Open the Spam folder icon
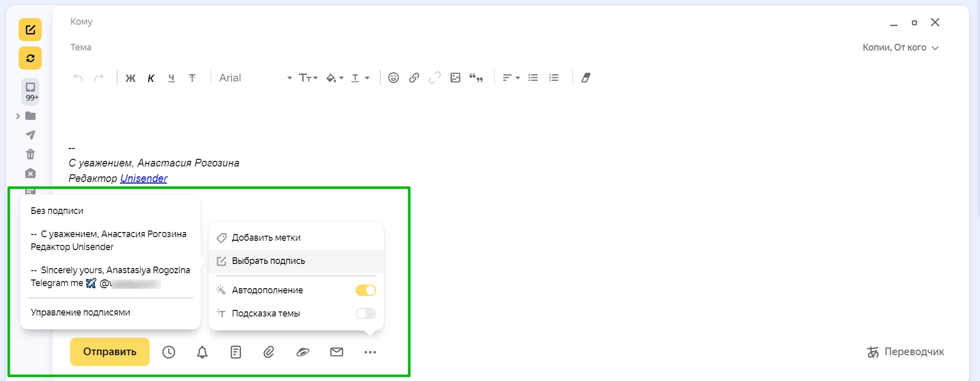 click(30, 173)
